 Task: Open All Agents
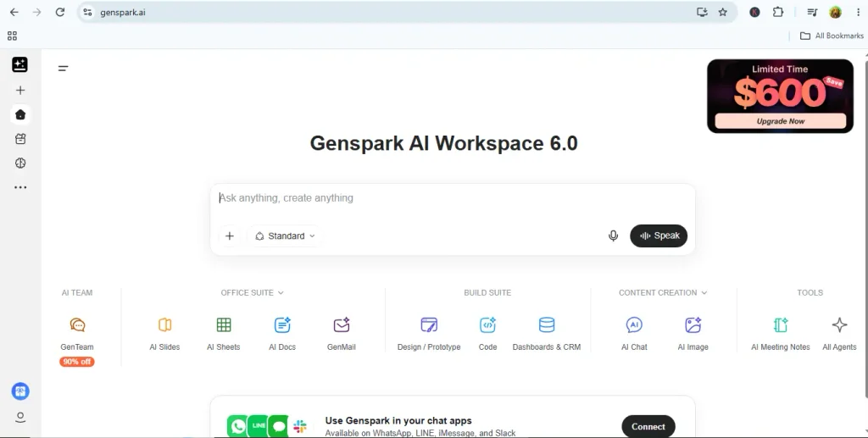(x=839, y=334)
